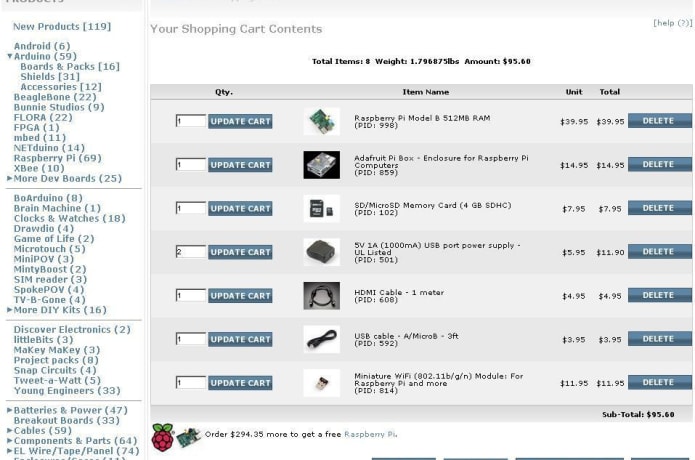
Task: Click the HDMI Cable product thumbnail
Action: click(x=321, y=295)
